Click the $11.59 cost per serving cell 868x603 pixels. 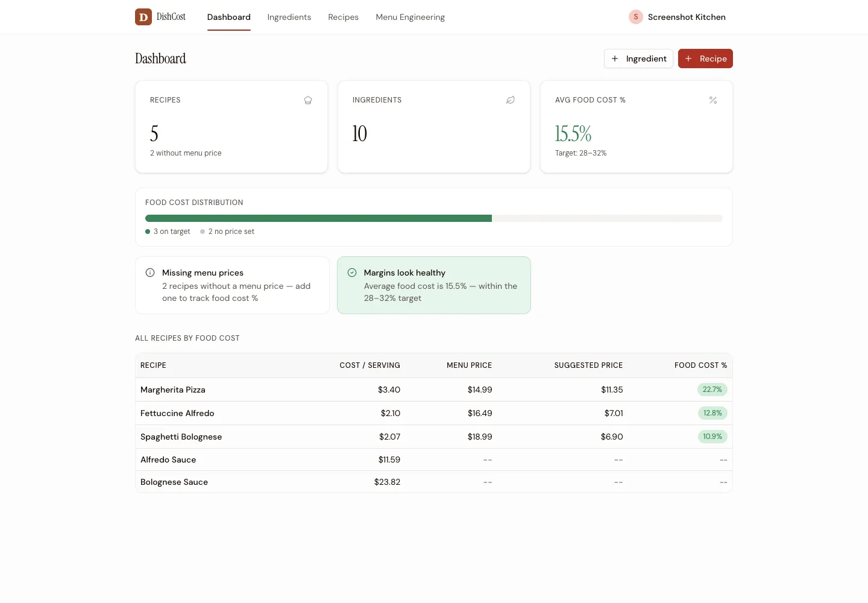389,459
